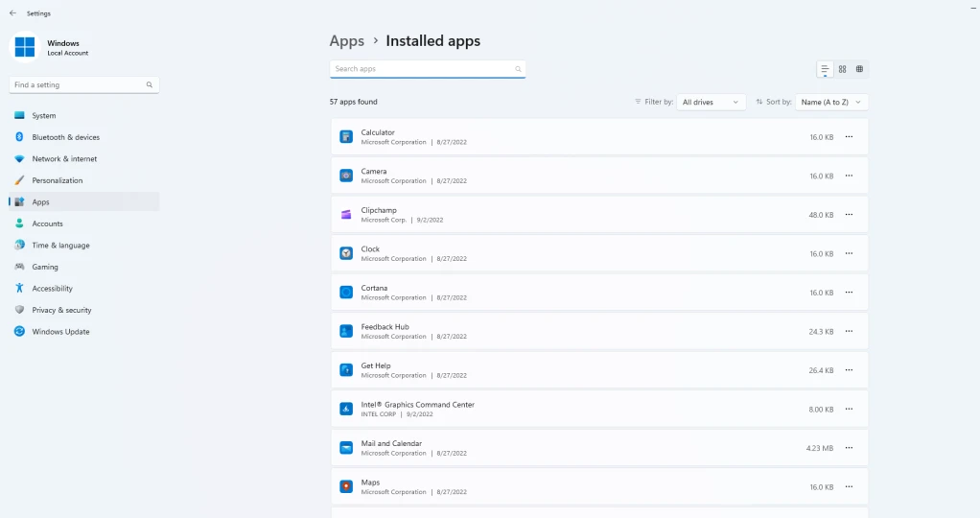Click the Camera app icon

[346, 176]
